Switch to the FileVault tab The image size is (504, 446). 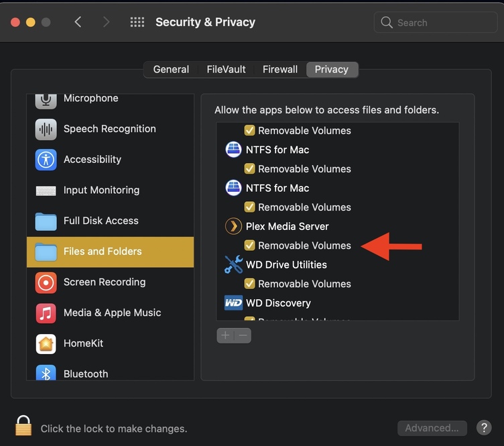click(x=226, y=70)
